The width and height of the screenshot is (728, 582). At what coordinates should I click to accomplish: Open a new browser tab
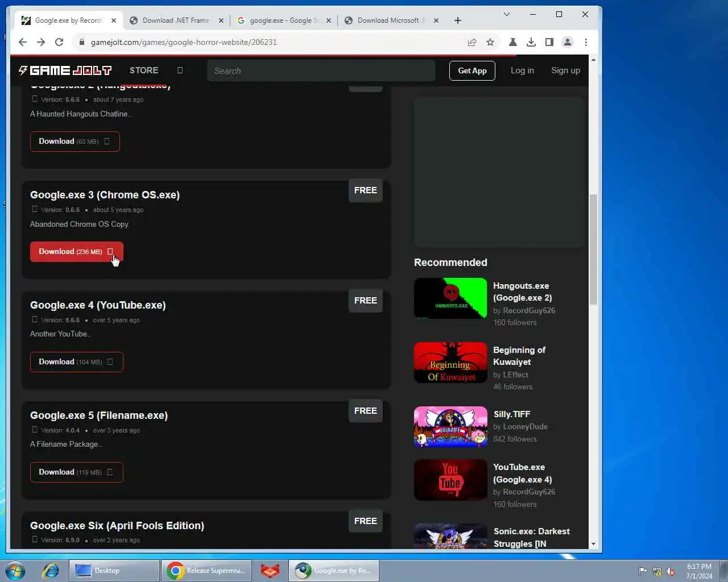click(458, 20)
